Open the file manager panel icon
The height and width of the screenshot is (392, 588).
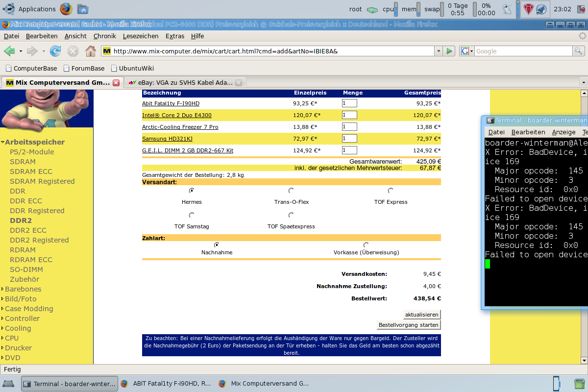pos(83,9)
